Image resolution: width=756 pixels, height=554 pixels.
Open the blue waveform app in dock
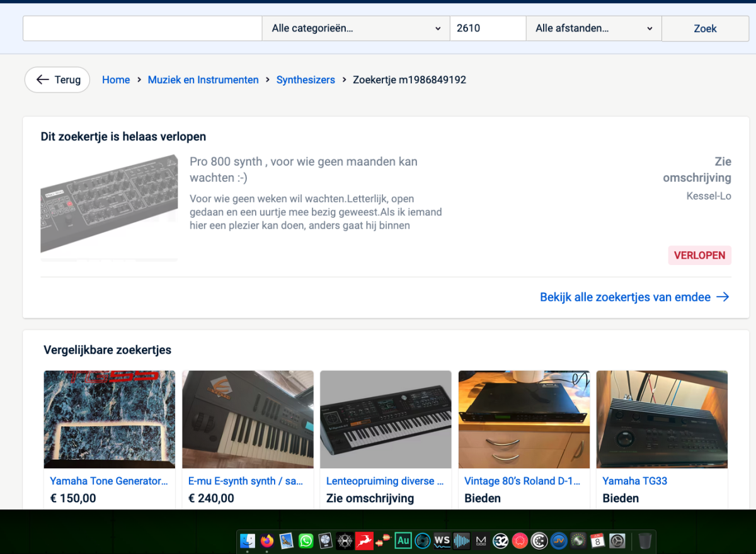click(462, 541)
